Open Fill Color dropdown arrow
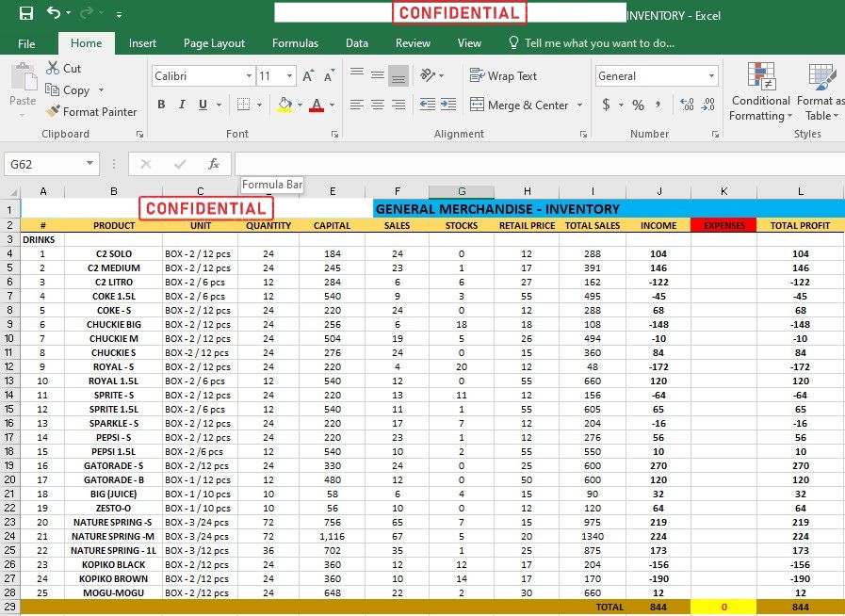 [300, 105]
